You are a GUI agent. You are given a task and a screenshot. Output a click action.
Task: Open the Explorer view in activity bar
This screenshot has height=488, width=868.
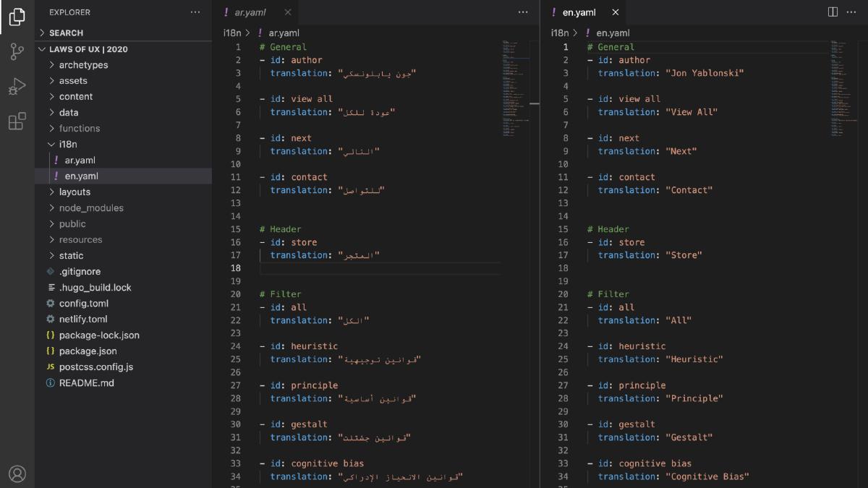click(x=17, y=16)
